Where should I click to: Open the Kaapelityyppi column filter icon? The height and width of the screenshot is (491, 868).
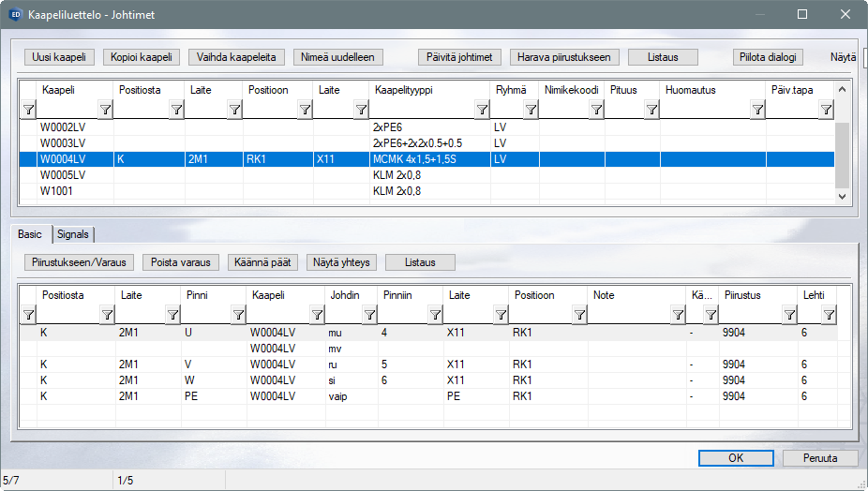tap(480, 111)
